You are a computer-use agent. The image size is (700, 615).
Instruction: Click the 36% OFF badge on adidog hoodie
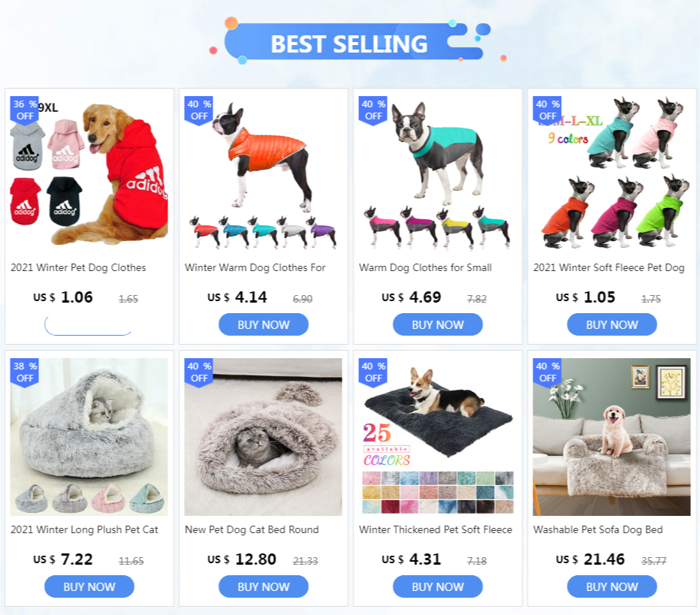tap(25, 110)
